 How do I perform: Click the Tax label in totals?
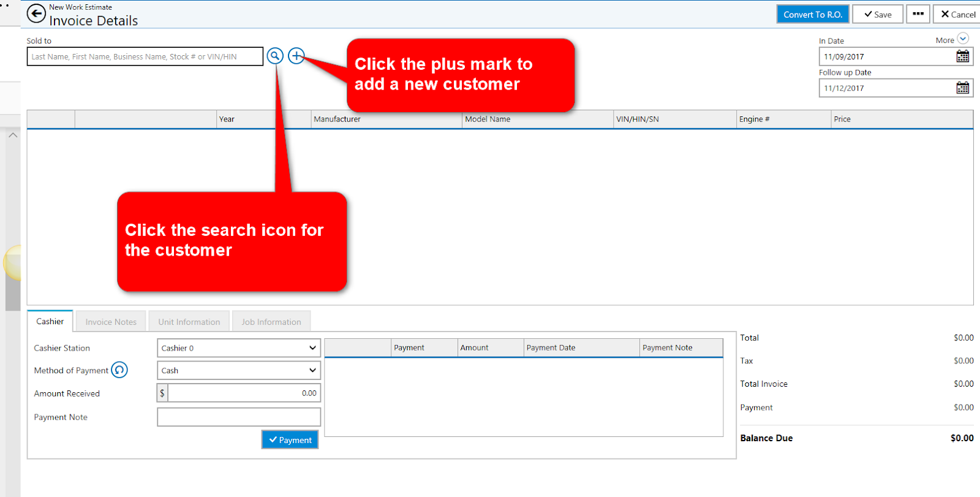pyautogui.click(x=746, y=360)
